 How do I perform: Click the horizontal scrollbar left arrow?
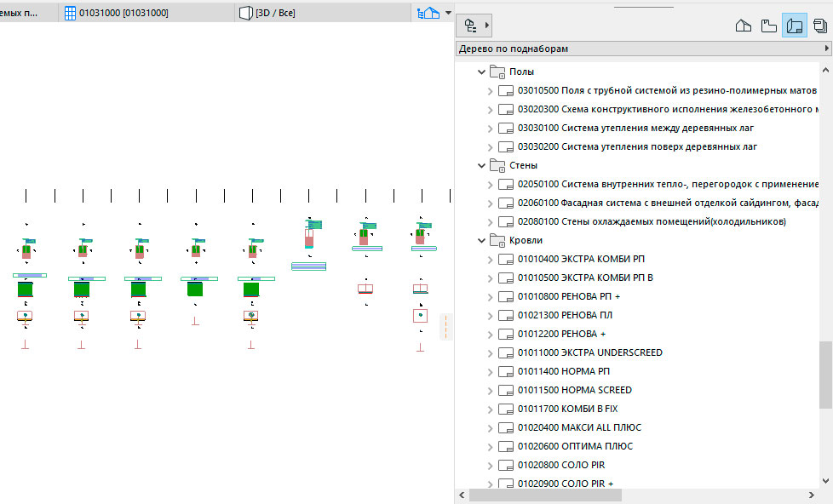point(462,495)
